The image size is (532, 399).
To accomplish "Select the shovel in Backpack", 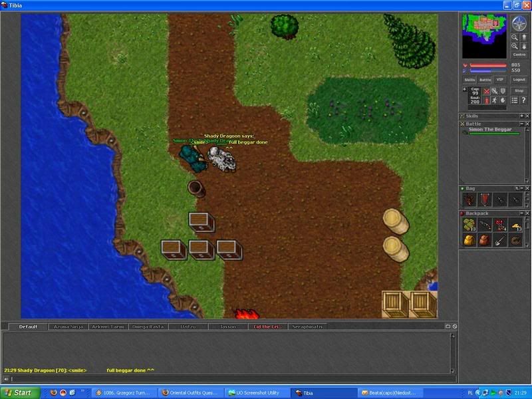I will [501, 241].
